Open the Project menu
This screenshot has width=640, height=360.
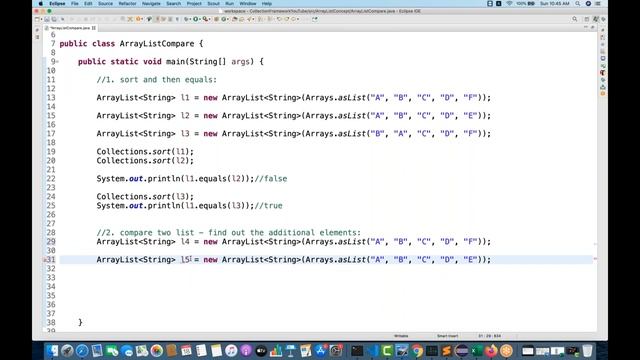point(194,3)
